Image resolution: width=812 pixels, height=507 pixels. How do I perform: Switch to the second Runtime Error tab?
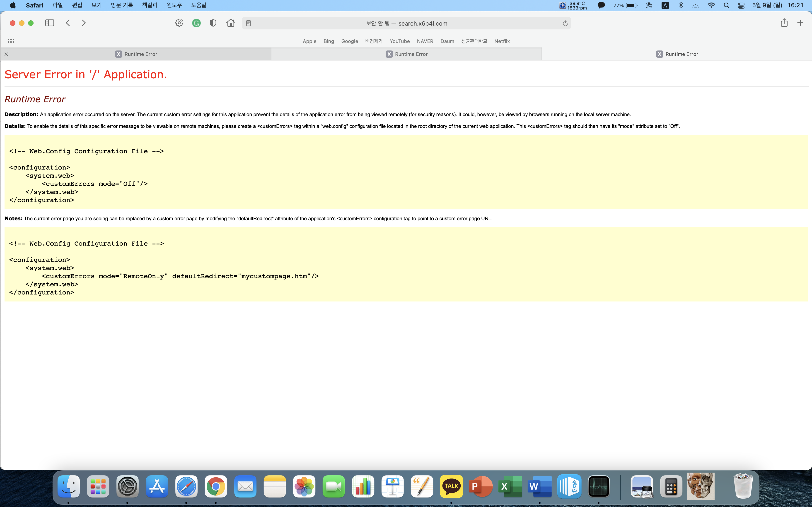(x=406, y=54)
